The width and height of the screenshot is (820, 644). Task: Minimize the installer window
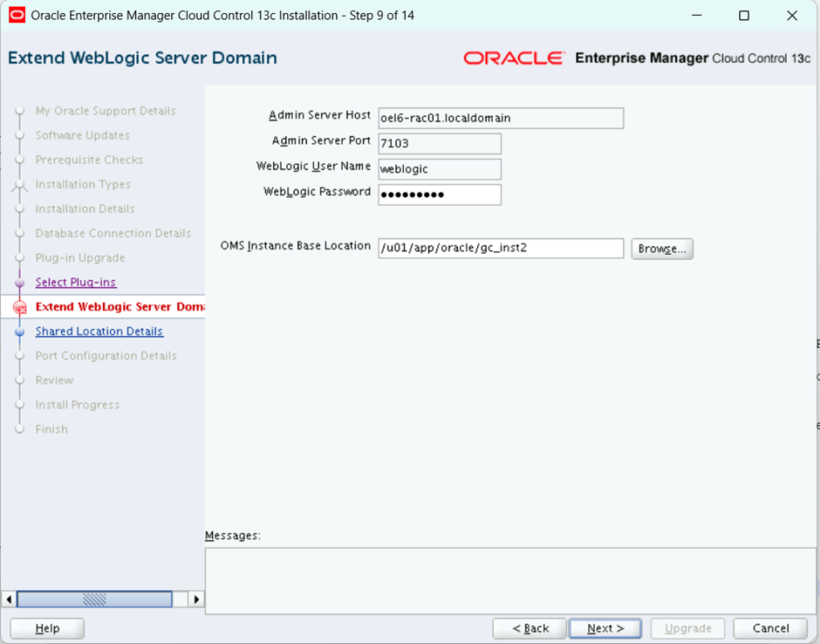695,16
